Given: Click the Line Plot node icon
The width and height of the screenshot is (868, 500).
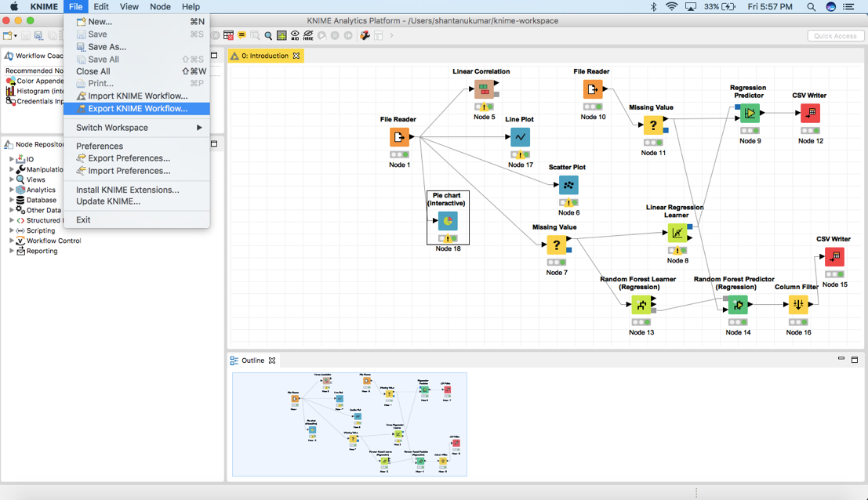Looking at the screenshot, I should pos(519,137).
